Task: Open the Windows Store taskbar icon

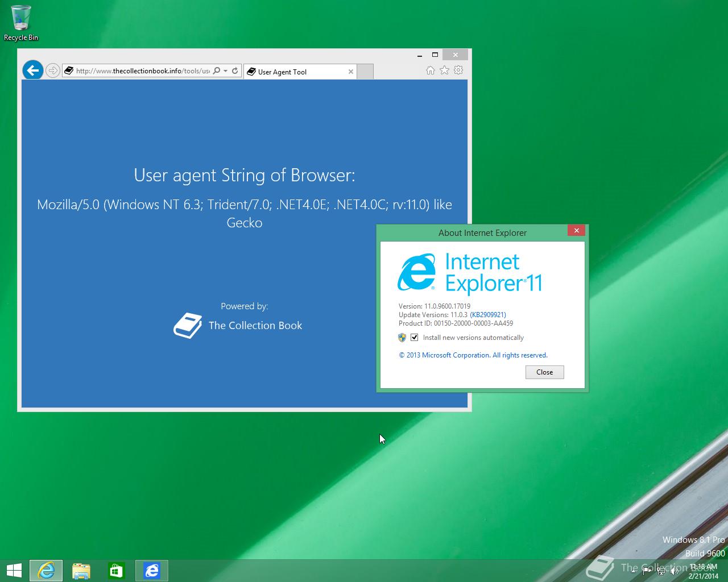Action: pyautogui.click(x=117, y=571)
